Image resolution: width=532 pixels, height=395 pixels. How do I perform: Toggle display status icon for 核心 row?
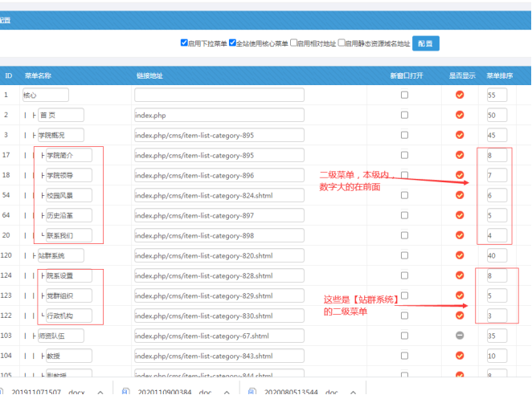coord(460,95)
